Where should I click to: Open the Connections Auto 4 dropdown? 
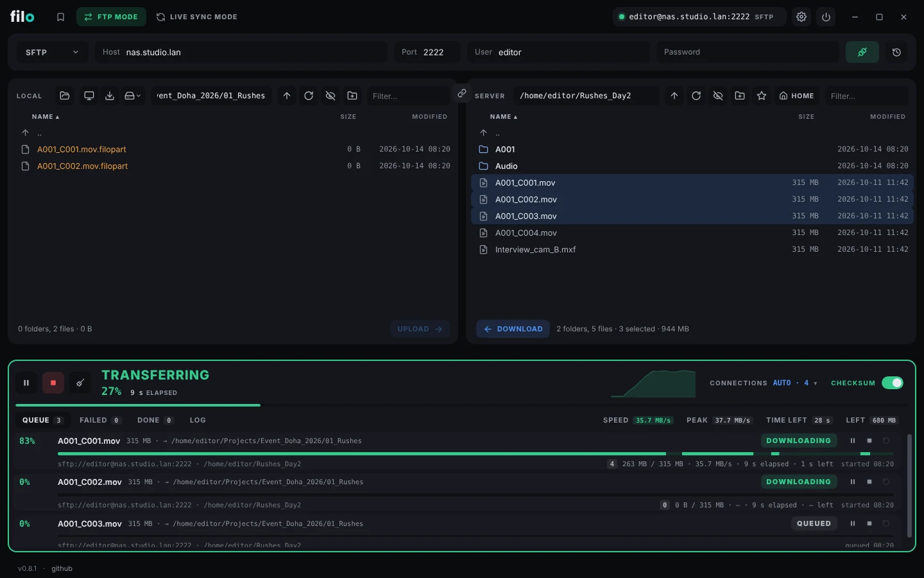tap(795, 383)
